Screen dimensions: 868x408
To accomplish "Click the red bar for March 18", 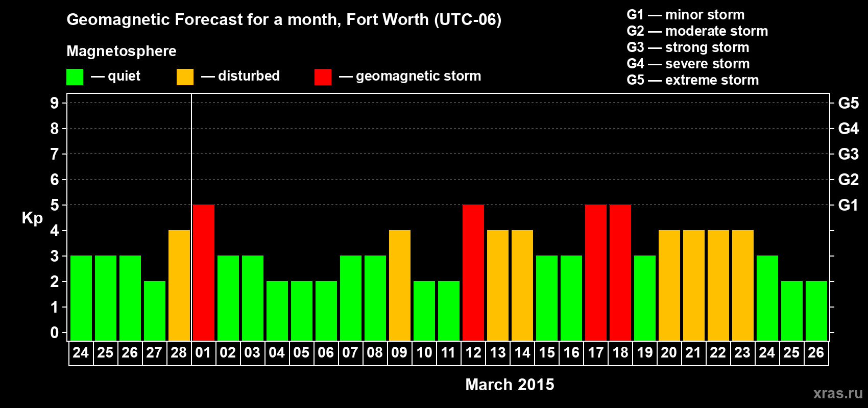I will tap(620, 272).
